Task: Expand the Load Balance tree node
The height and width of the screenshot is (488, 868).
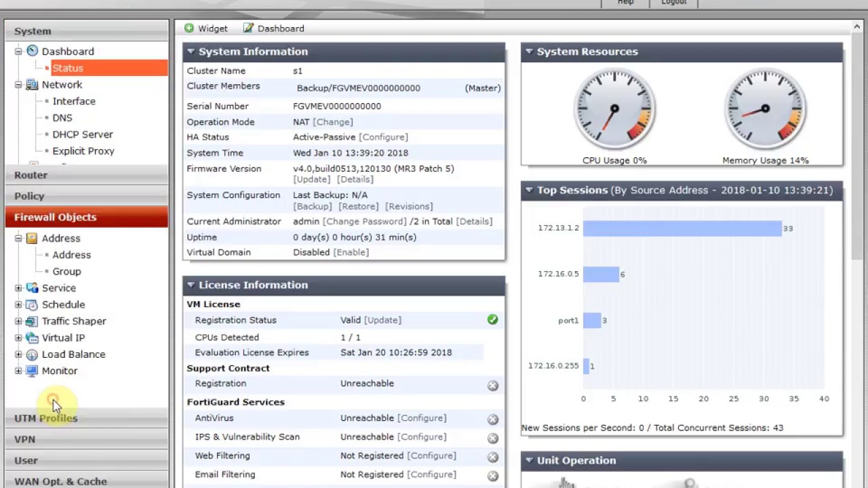Action: coord(18,354)
